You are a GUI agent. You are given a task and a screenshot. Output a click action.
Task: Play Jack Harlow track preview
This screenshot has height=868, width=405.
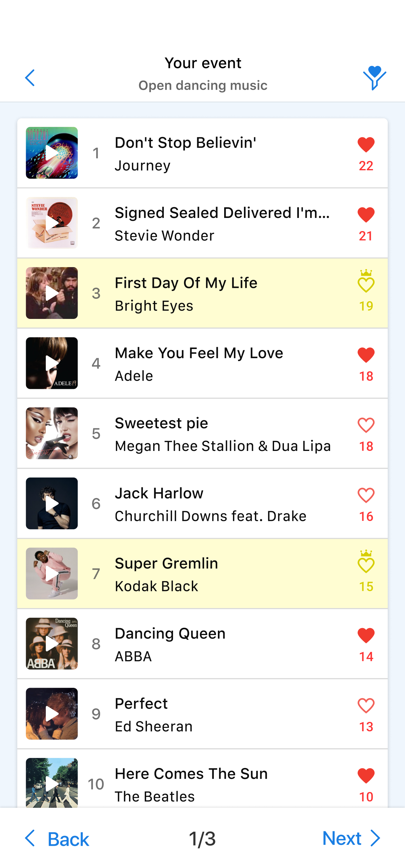[x=52, y=503]
